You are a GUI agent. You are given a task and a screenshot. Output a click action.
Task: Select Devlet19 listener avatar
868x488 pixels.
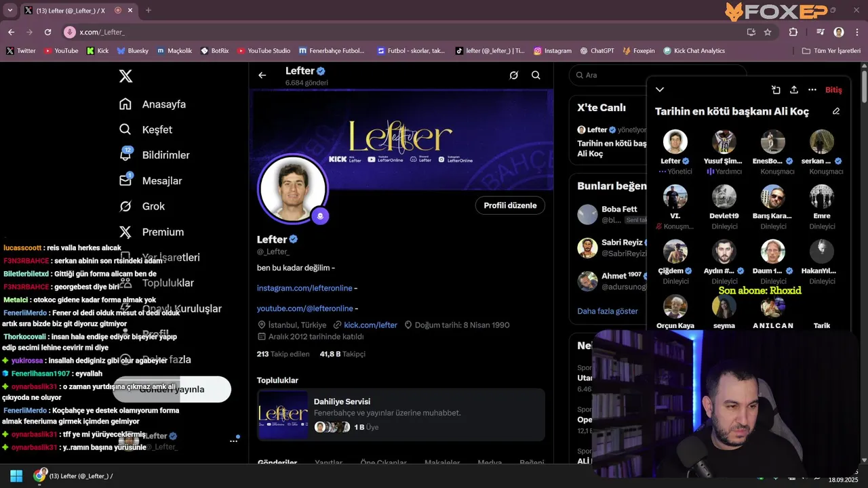click(724, 197)
